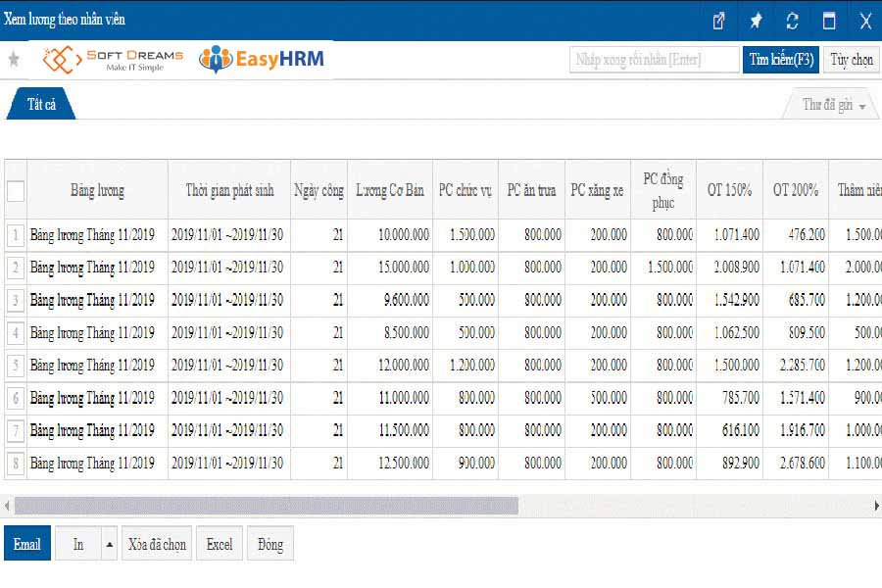Switch to the Tất cả tab
This screenshot has height=588, width=882.
[x=41, y=104]
